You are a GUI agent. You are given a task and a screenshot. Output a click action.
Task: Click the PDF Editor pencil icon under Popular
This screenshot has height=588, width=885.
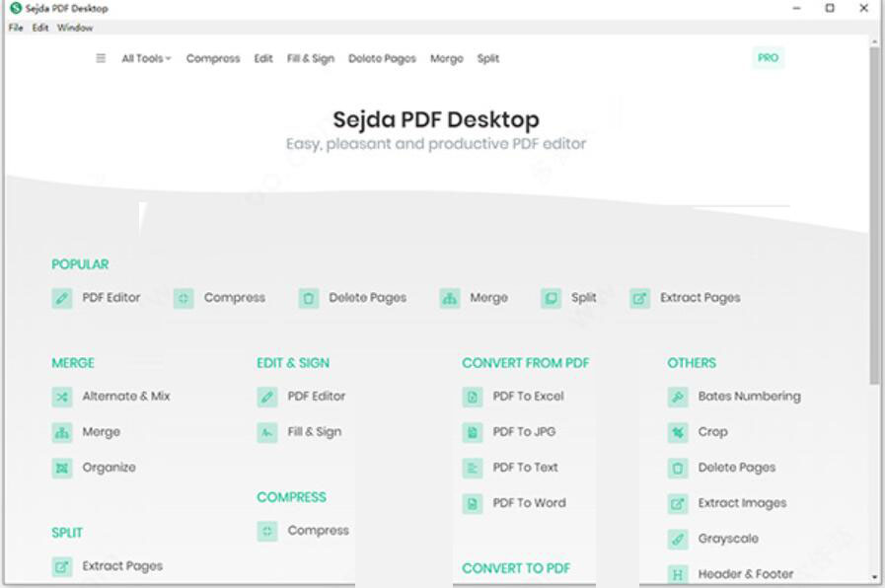point(62,298)
